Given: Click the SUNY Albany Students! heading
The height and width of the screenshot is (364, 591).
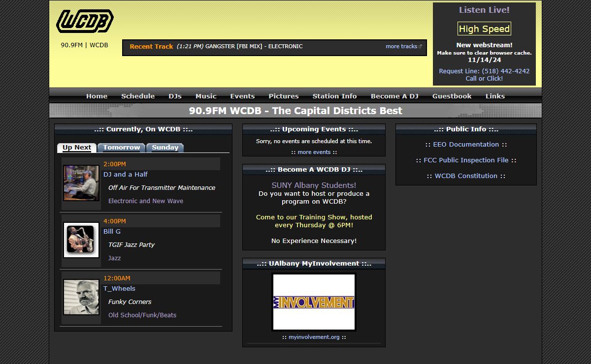Looking at the screenshot, I should [314, 185].
